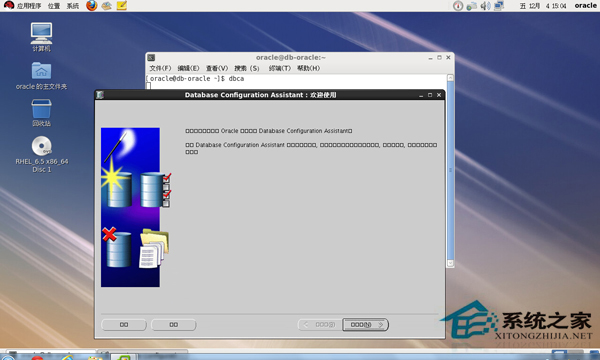Click the second button in the wizard's bottom left
Image resolution: width=600 pixels, height=360 pixels.
point(173,324)
